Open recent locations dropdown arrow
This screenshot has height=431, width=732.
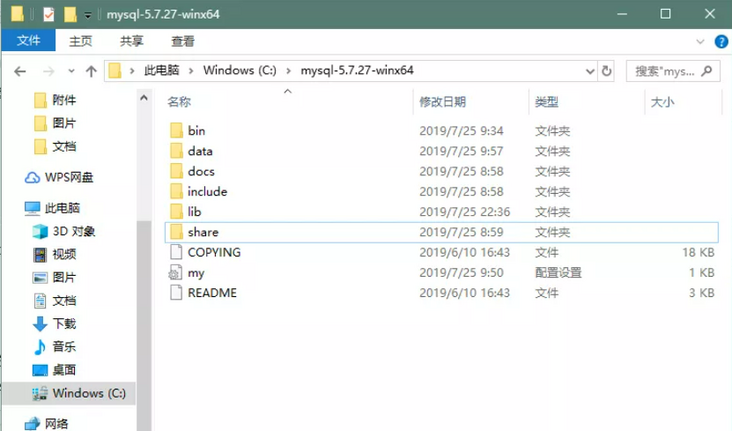pos(71,71)
